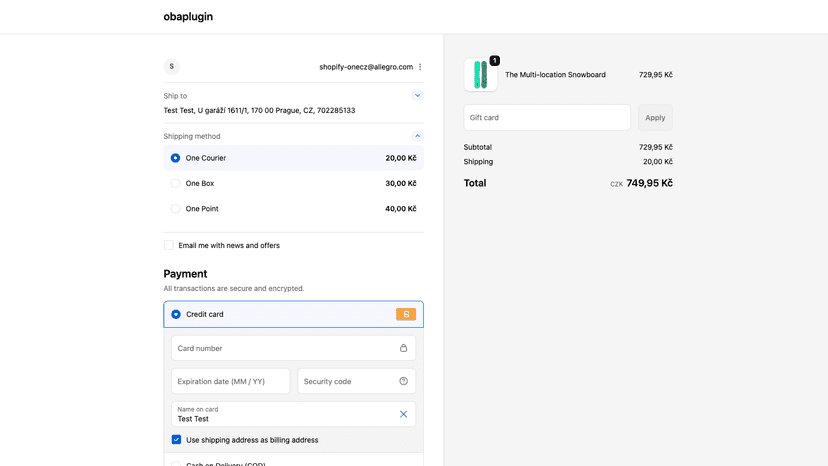Click the S account avatar
Screen dimensions: 828x466
(x=172, y=67)
